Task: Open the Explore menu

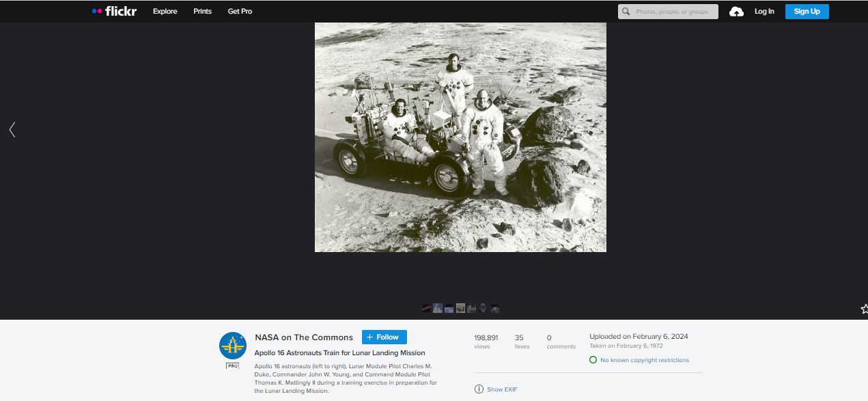Action: tap(165, 12)
